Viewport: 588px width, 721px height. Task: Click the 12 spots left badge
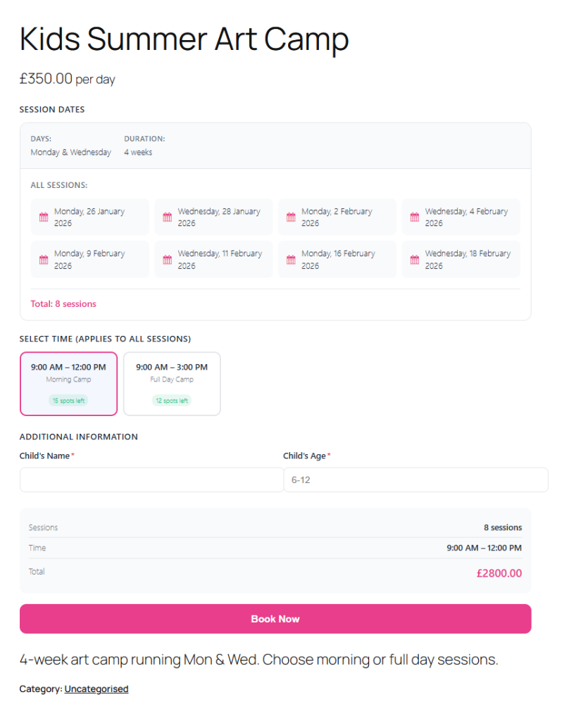pos(172,401)
